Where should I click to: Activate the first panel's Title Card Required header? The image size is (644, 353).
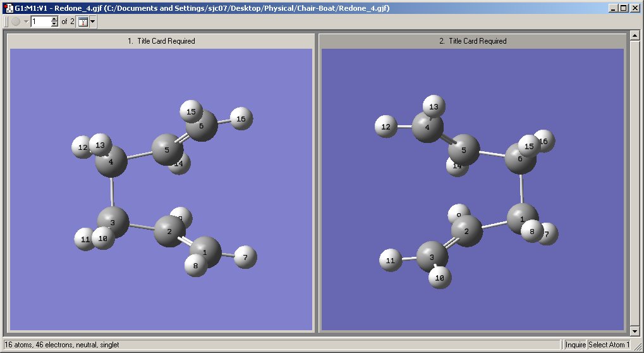click(161, 41)
